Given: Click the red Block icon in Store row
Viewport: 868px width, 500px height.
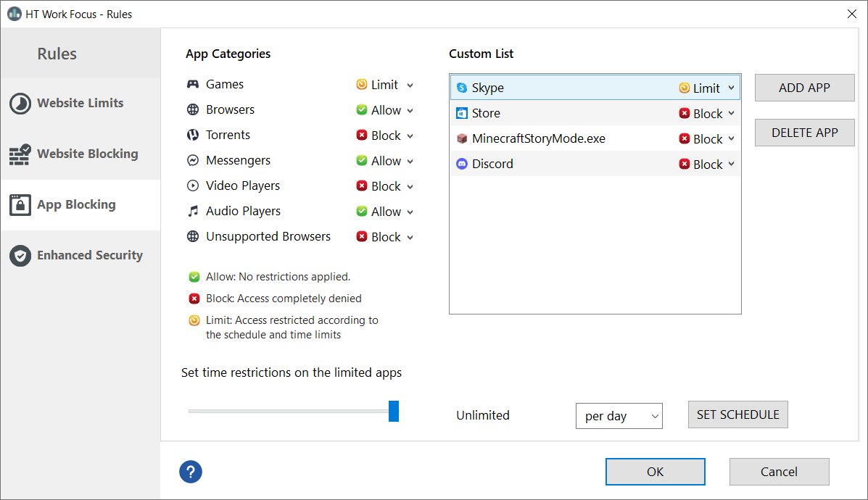Looking at the screenshot, I should (x=685, y=113).
